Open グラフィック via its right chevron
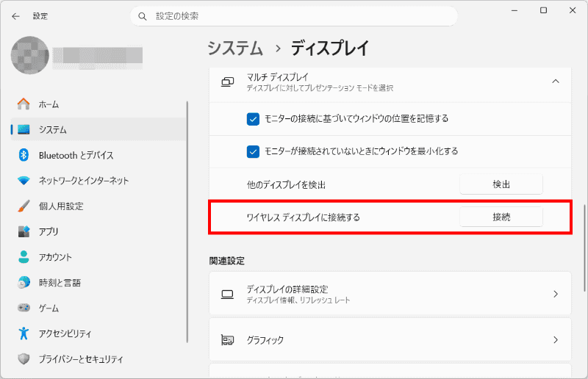The width and height of the screenshot is (588, 379). click(x=556, y=340)
